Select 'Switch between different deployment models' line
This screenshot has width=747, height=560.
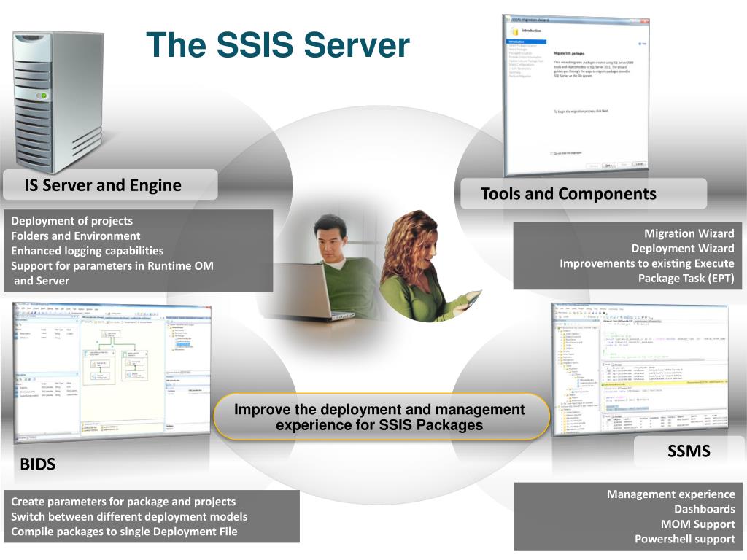[x=129, y=517]
